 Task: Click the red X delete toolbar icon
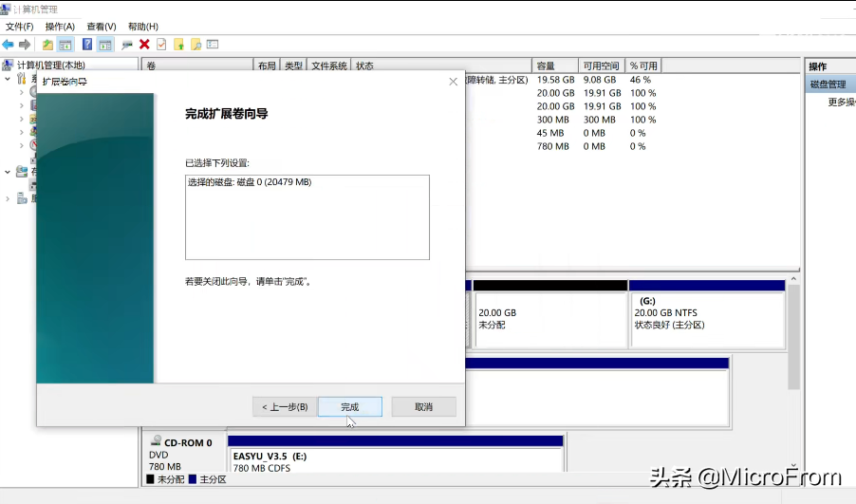pyautogui.click(x=144, y=45)
